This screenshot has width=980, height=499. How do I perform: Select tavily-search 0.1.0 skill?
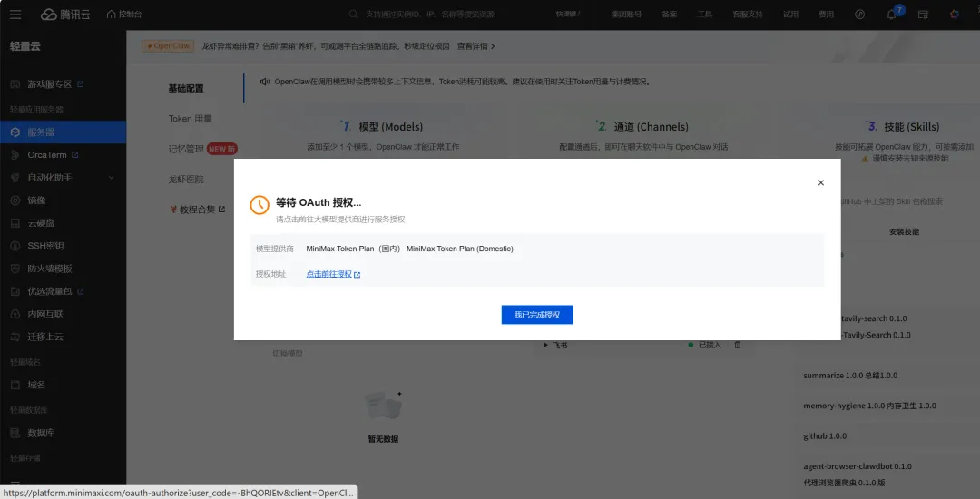(875, 318)
